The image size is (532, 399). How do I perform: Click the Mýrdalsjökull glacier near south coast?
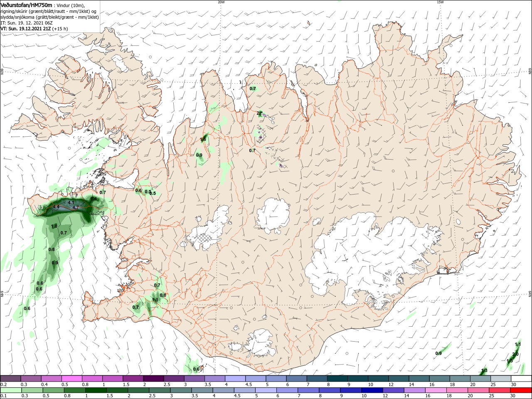point(260,342)
